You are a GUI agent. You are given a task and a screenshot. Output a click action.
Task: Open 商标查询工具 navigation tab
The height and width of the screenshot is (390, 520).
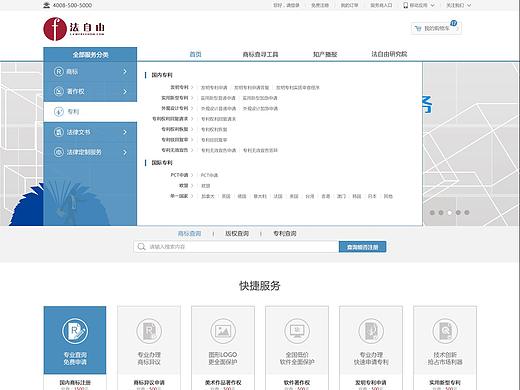[260, 54]
